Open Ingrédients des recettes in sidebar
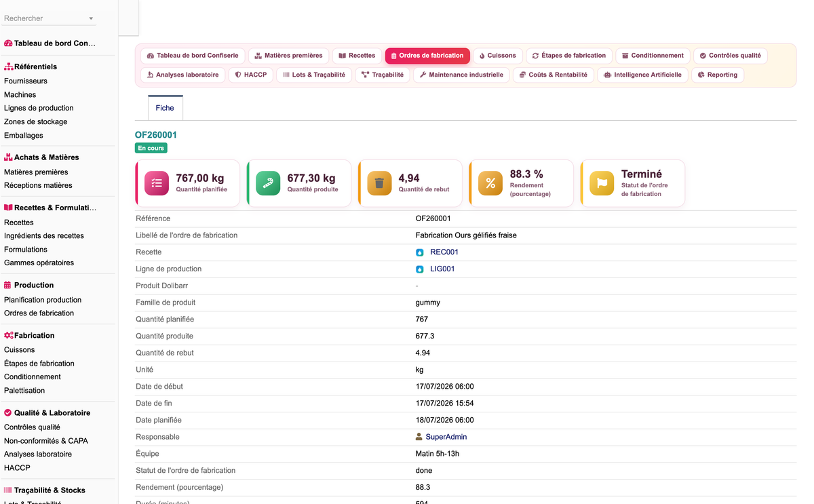 tap(44, 236)
